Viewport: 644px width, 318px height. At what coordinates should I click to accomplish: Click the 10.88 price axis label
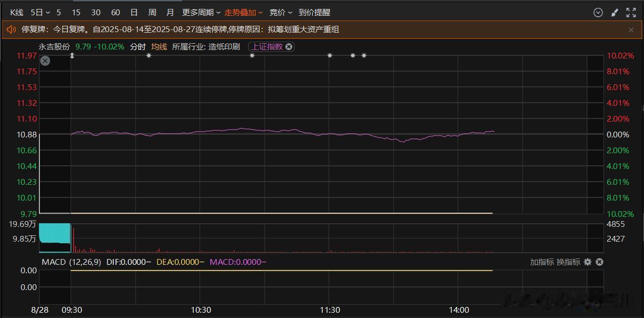27,135
